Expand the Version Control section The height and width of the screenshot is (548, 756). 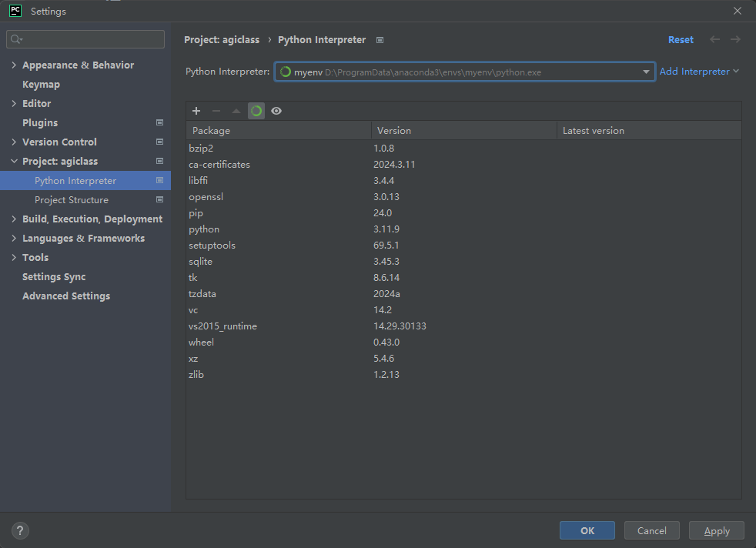point(14,142)
